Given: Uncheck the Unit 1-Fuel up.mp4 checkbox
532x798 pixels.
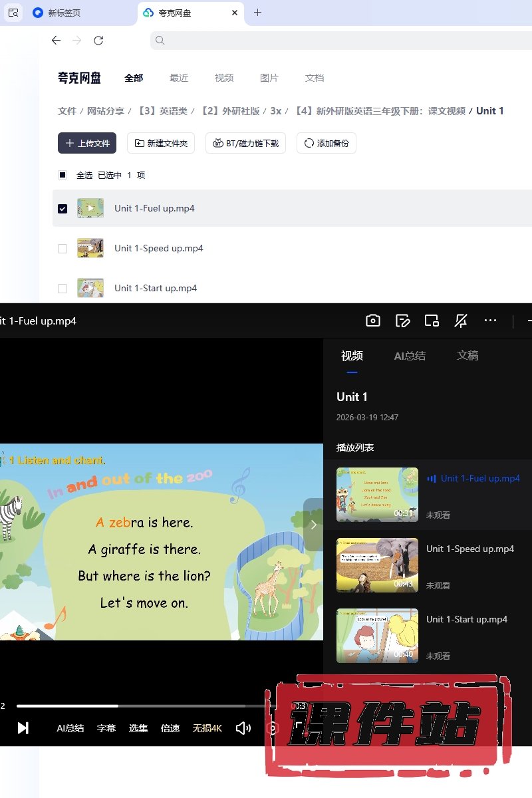Looking at the screenshot, I should pos(63,208).
